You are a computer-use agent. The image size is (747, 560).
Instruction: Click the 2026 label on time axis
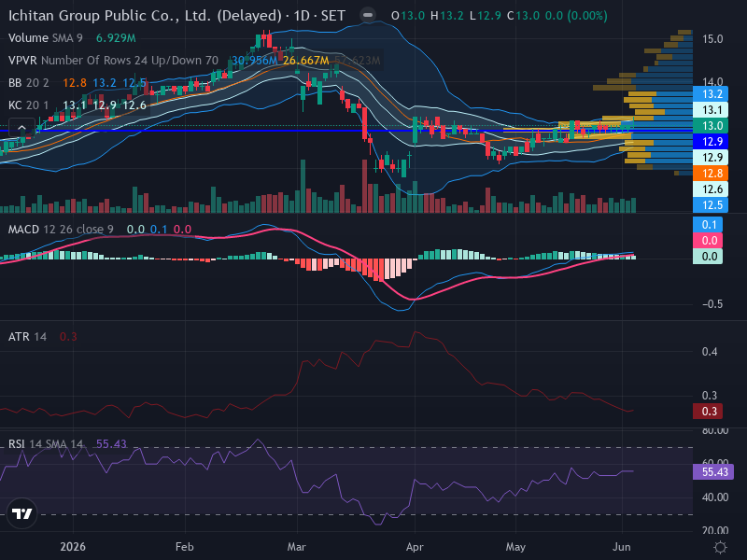(x=73, y=547)
